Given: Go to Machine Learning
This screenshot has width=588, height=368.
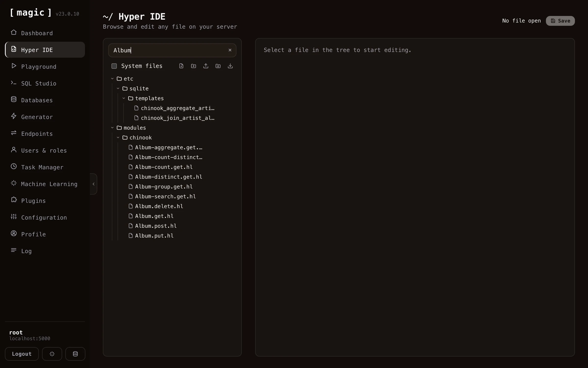Looking at the screenshot, I should (45, 184).
